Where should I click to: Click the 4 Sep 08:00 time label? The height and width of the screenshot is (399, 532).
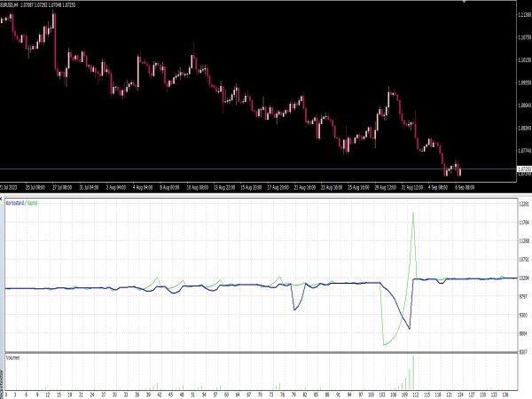coord(438,187)
